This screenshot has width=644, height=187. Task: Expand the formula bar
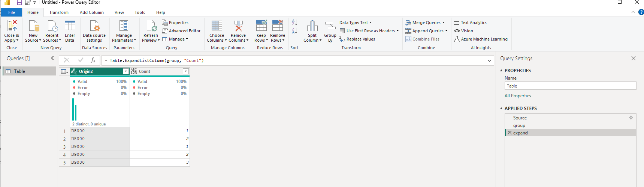click(x=489, y=60)
